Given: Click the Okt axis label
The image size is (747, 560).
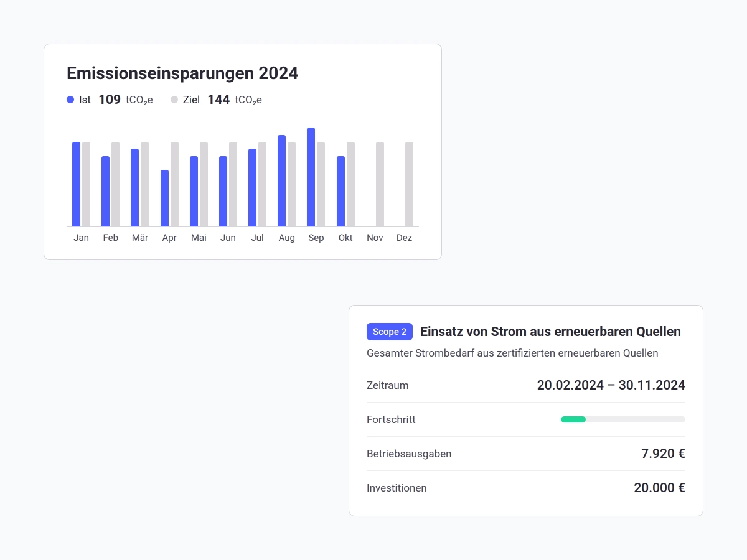Looking at the screenshot, I should point(345,238).
